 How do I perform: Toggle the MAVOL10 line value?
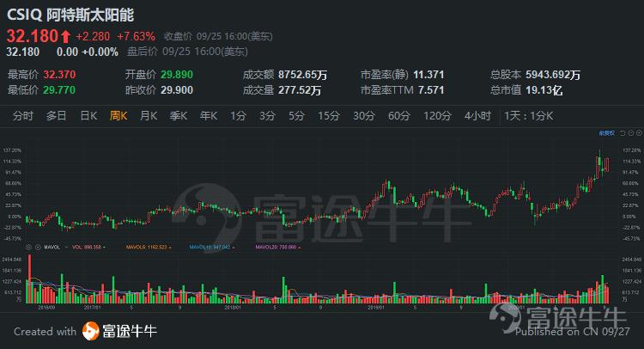(x=210, y=248)
